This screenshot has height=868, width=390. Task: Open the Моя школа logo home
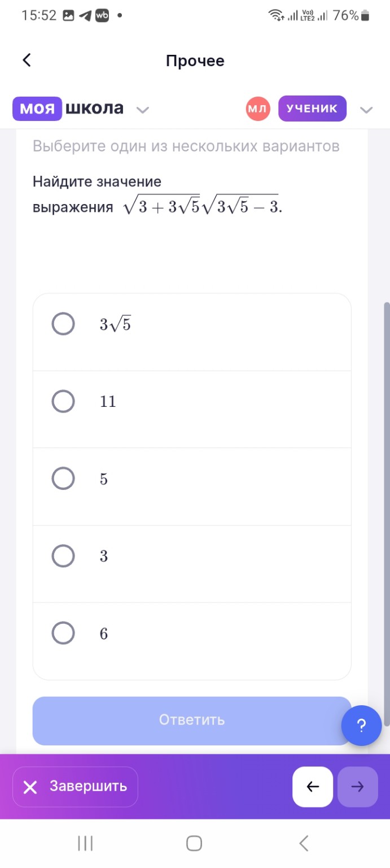68,108
